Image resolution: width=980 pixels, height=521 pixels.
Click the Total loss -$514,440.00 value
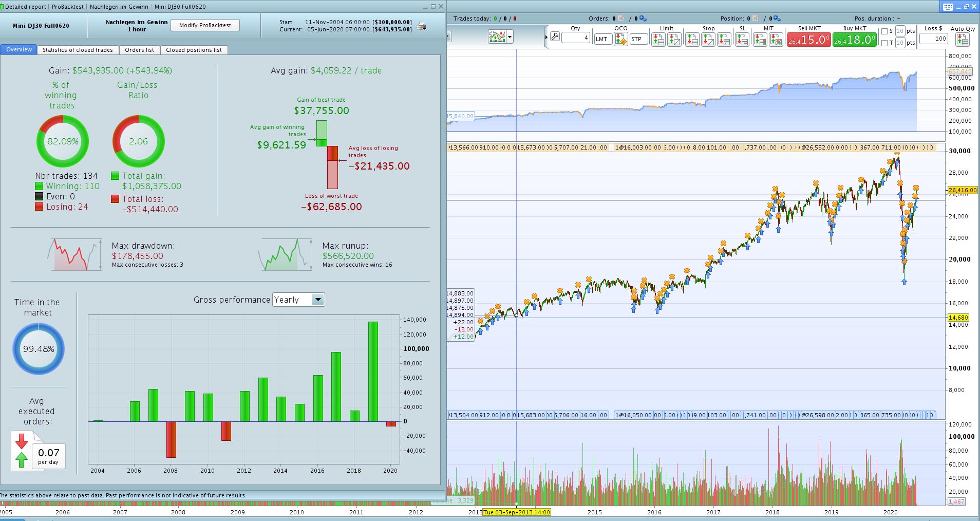click(x=150, y=209)
